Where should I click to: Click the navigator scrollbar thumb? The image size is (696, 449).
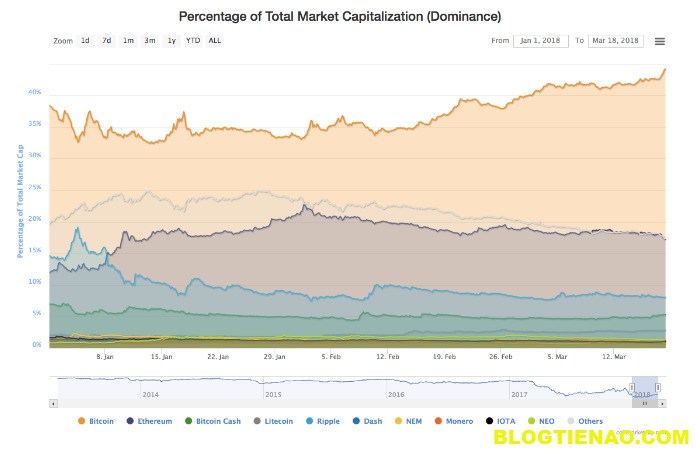click(x=643, y=403)
